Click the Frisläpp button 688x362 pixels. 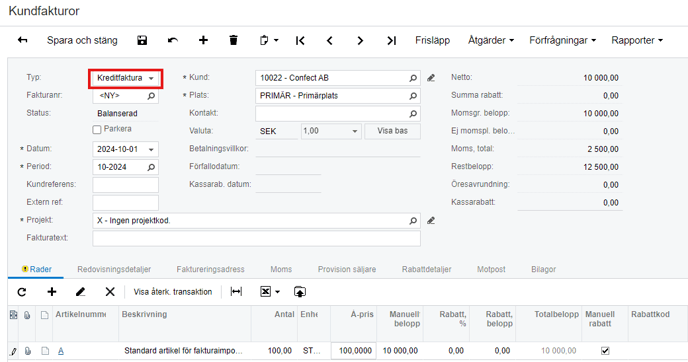[433, 40]
